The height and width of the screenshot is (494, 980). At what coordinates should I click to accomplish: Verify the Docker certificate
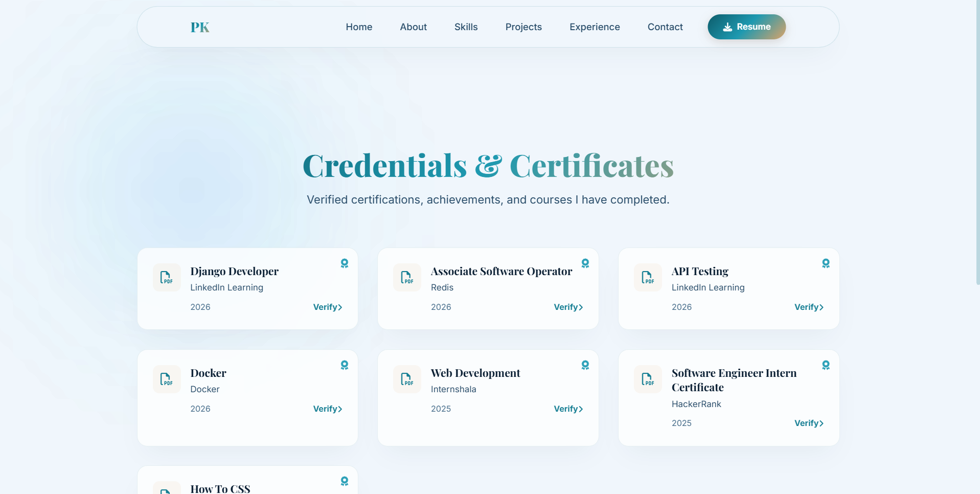pyautogui.click(x=328, y=409)
